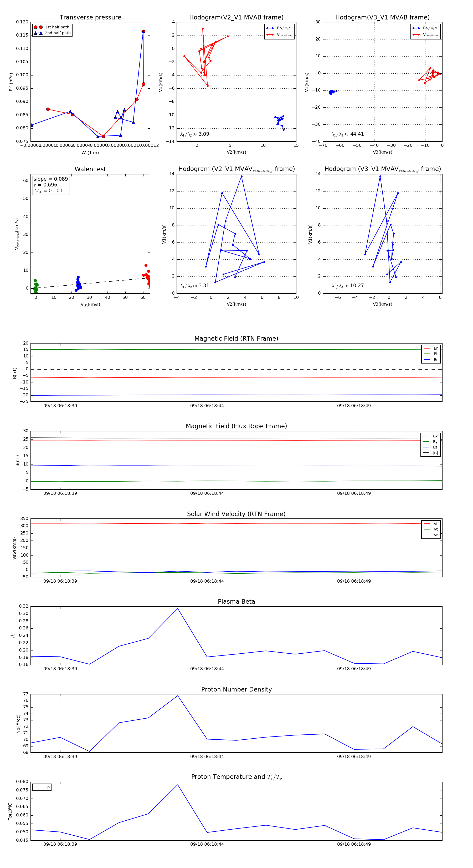Click the "slope = 0.089" annotation
Screen dimensions: 473x868
(x=50, y=179)
